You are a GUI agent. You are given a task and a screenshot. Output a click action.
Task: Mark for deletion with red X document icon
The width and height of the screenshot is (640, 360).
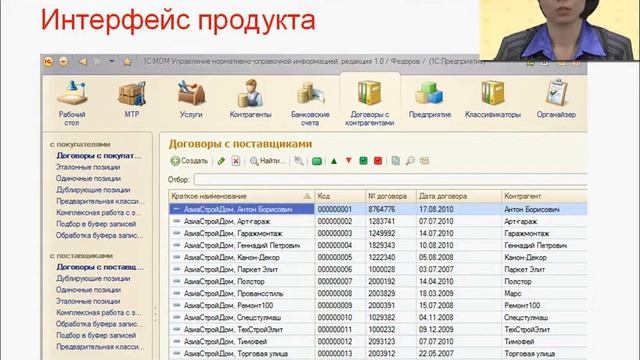[236, 161]
